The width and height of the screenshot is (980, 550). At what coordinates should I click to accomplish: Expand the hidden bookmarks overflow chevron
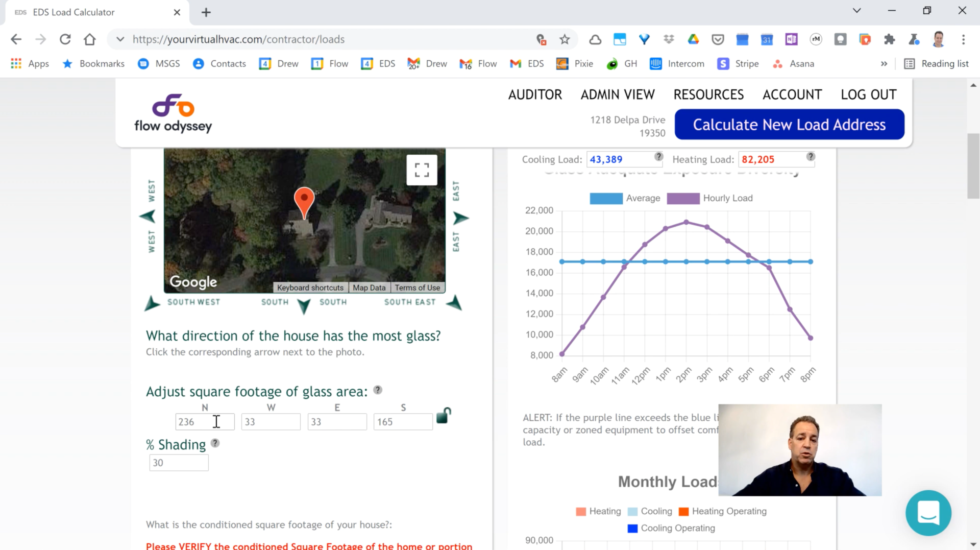[884, 64]
